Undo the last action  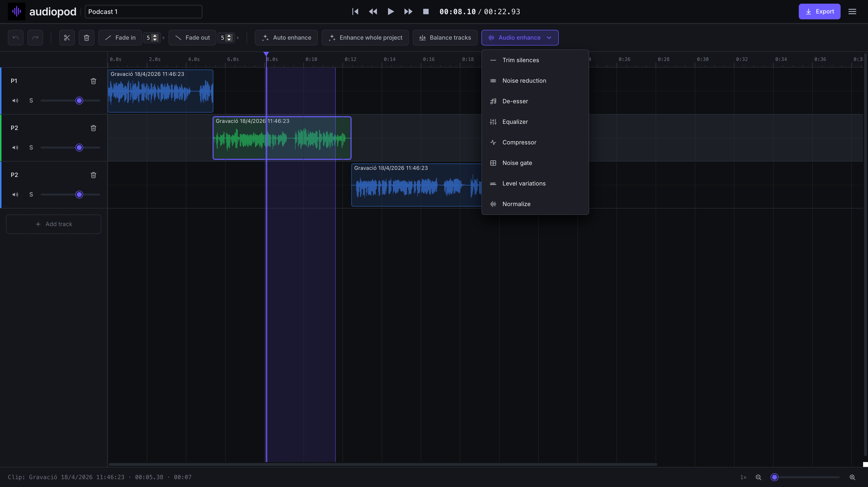15,37
